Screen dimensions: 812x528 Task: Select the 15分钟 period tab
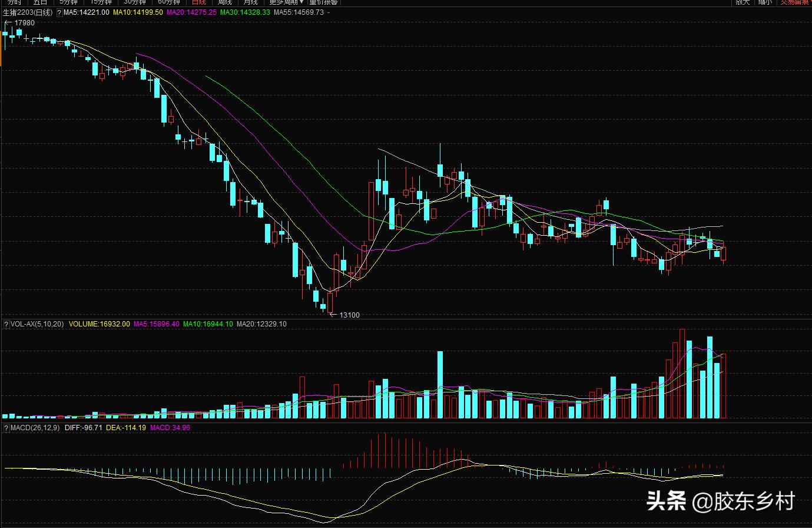coord(101,2)
